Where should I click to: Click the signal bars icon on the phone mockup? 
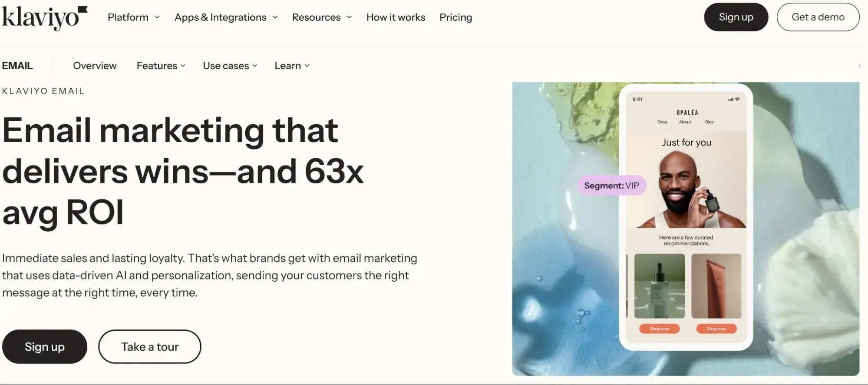729,99
